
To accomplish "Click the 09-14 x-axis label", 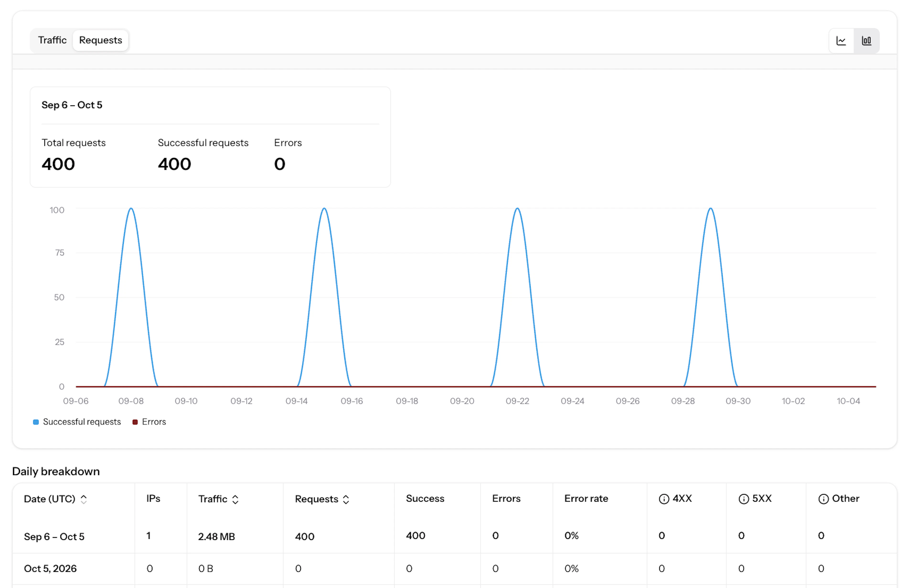I will [296, 401].
